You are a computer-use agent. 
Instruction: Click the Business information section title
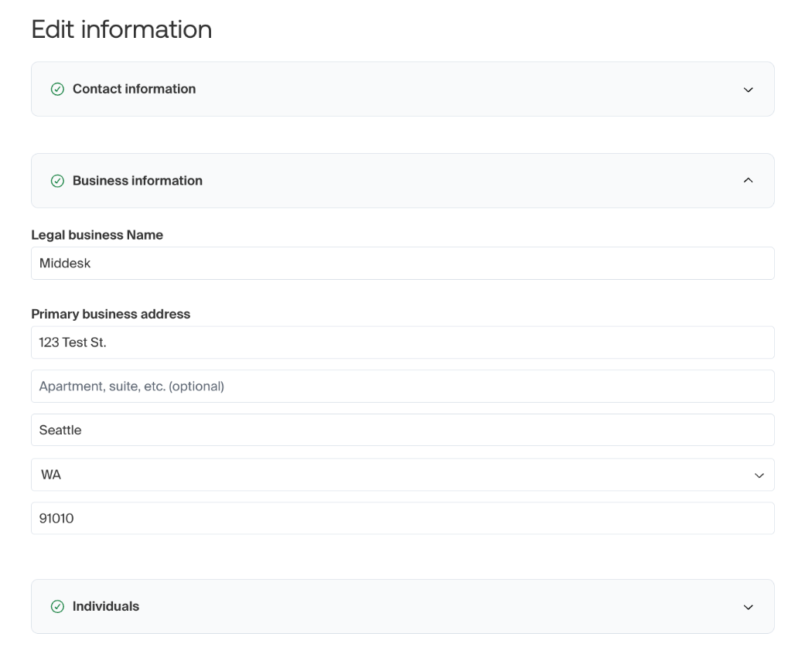[x=137, y=181]
